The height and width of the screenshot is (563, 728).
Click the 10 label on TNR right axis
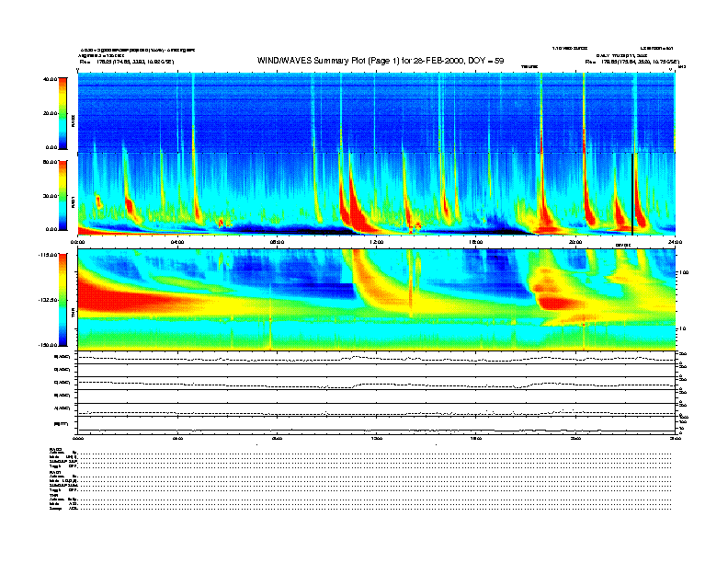tap(682, 328)
